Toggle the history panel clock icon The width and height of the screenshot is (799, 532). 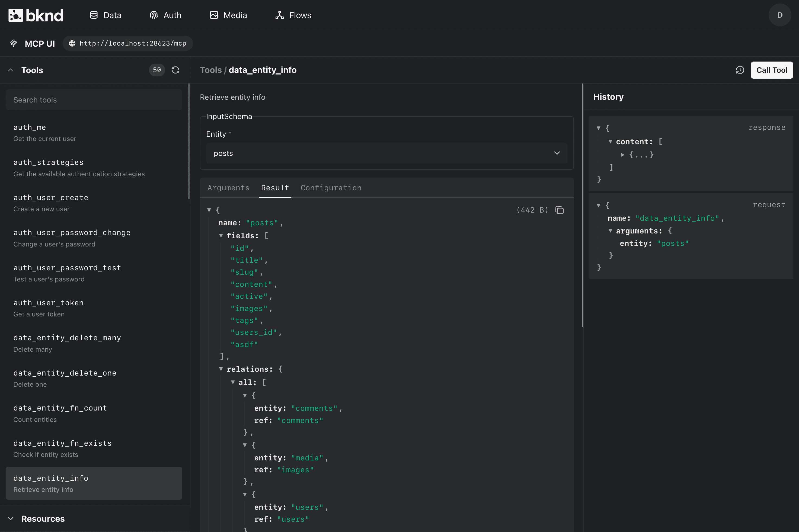point(740,70)
